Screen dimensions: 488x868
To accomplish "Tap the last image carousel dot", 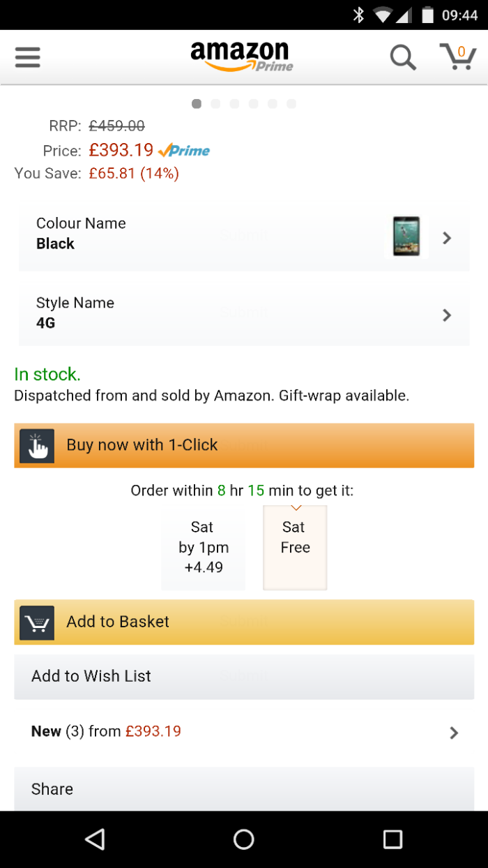I will coord(291,104).
